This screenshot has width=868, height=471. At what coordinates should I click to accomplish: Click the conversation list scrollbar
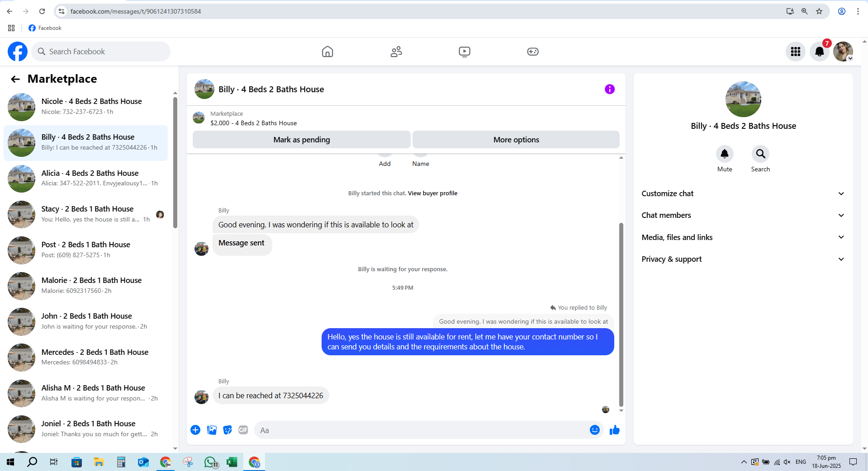tap(175, 163)
